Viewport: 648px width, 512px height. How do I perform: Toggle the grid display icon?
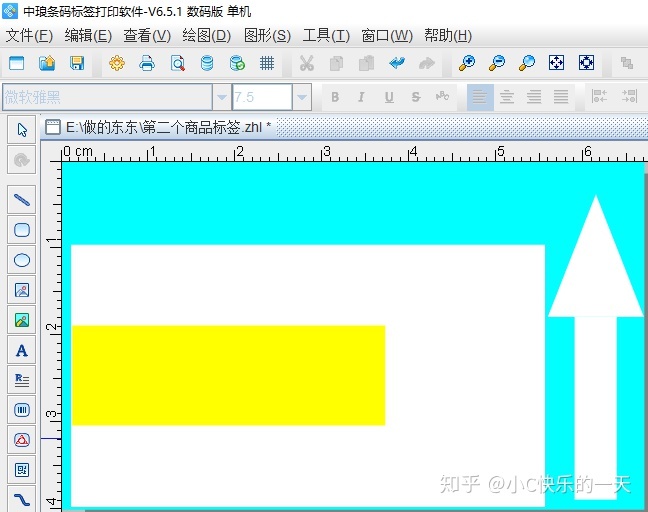click(267, 63)
